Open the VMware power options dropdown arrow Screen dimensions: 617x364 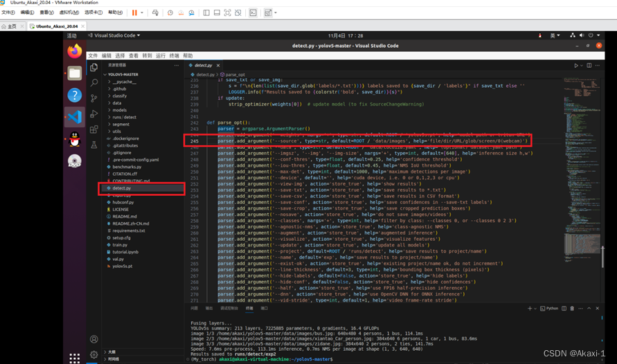pyautogui.click(x=142, y=12)
